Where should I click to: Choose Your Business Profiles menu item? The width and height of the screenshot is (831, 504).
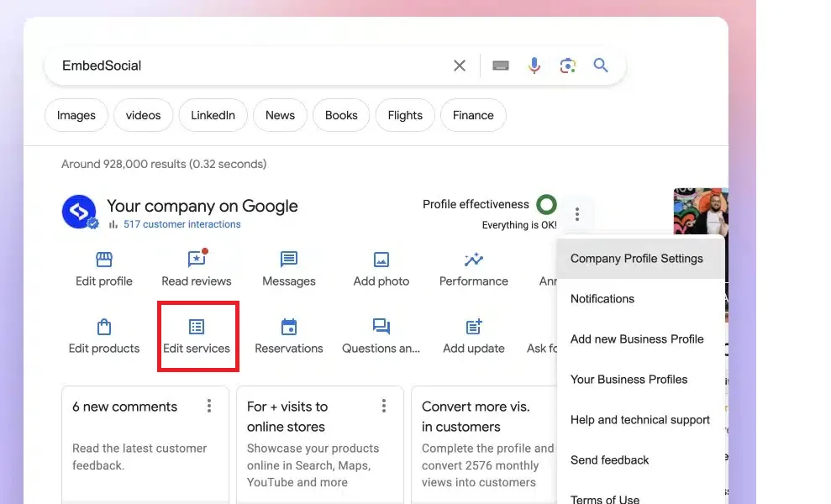pyautogui.click(x=641, y=380)
